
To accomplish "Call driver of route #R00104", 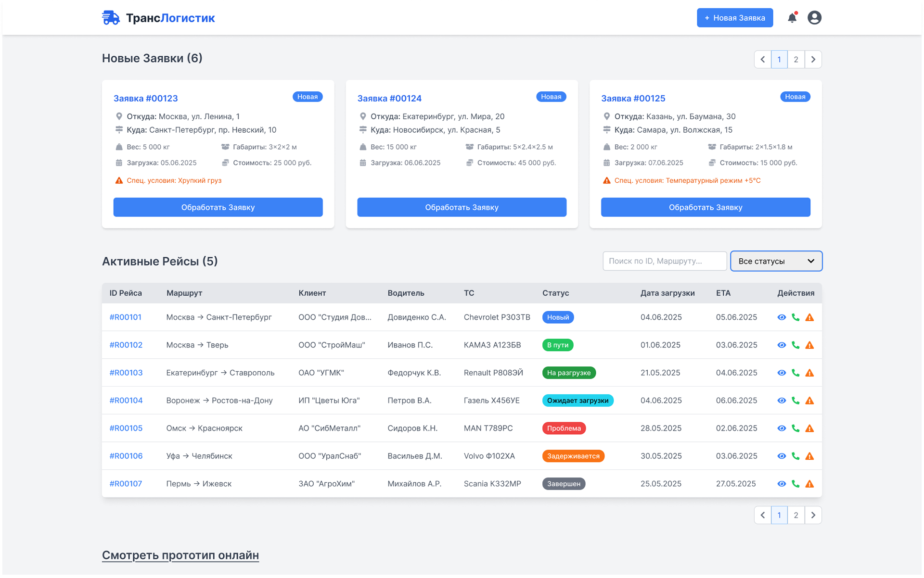I will coord(796,401).
